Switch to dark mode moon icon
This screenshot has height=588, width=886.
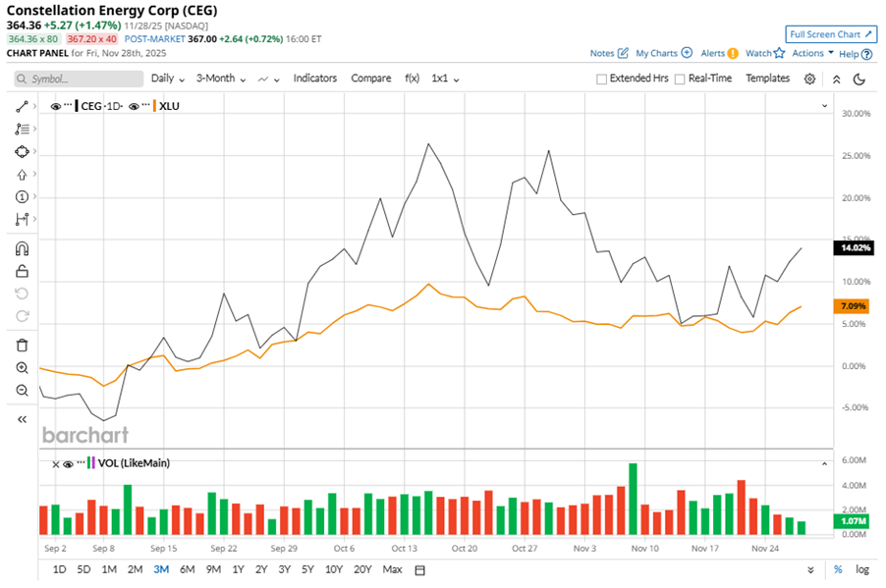859,80
